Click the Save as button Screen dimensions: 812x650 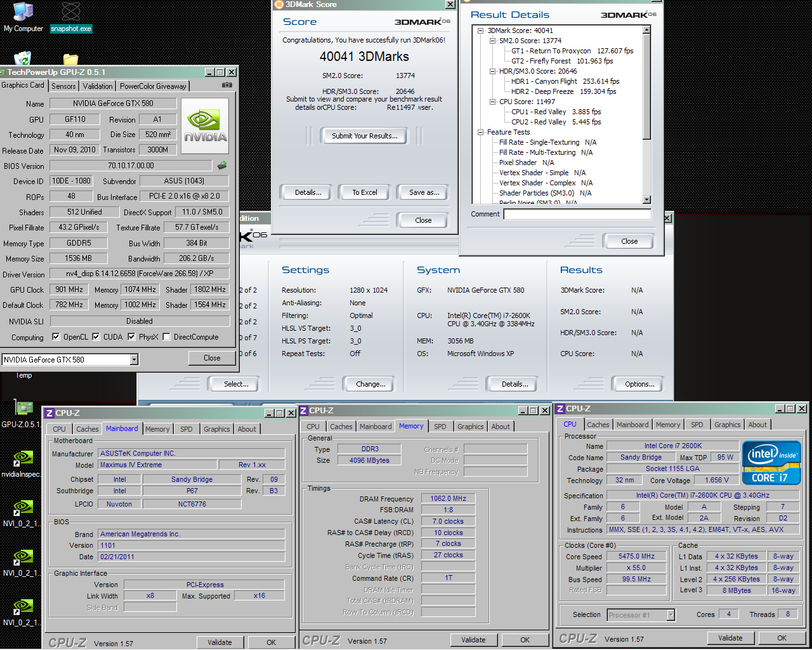tap(424, 192)
